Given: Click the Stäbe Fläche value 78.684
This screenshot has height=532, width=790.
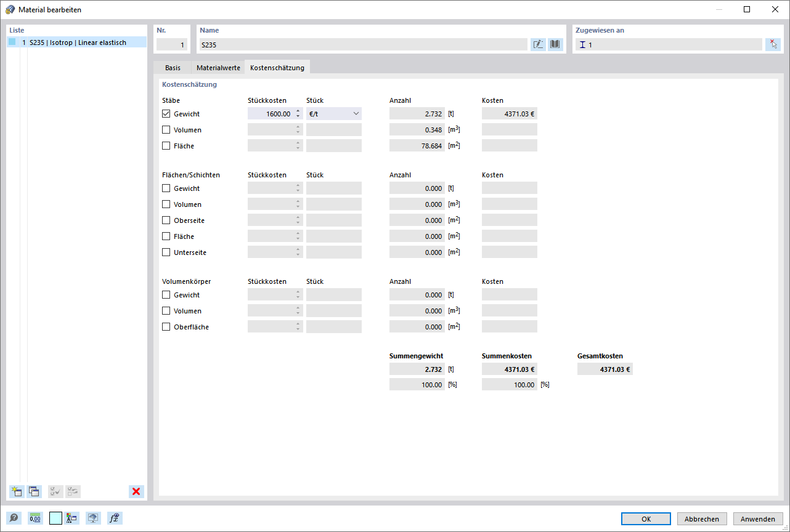Looking at the screenshot, I should pyautogui.click(x=417, y=146).
